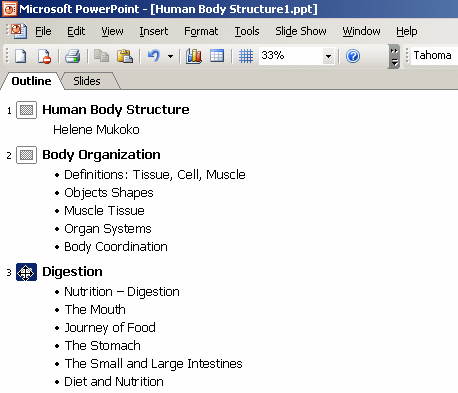Open the 33% zoom dropdown
Screen dimensions: 458x393
tap(328, 56)
